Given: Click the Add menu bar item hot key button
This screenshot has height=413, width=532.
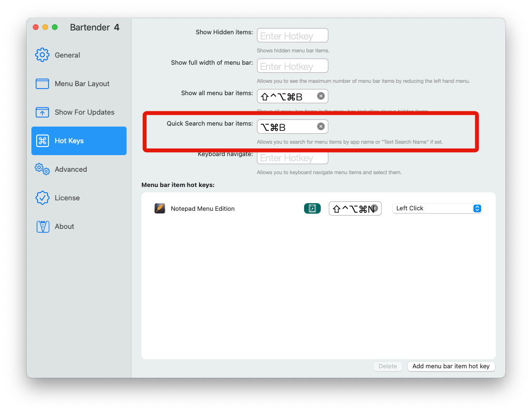Looking at the screenshot, I should tap(451, 366).
